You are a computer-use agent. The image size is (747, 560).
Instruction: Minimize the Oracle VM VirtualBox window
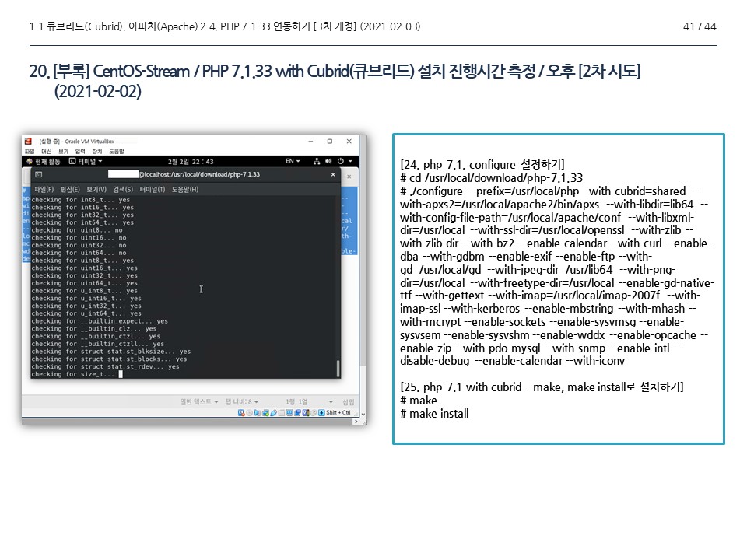coord(310,142)
